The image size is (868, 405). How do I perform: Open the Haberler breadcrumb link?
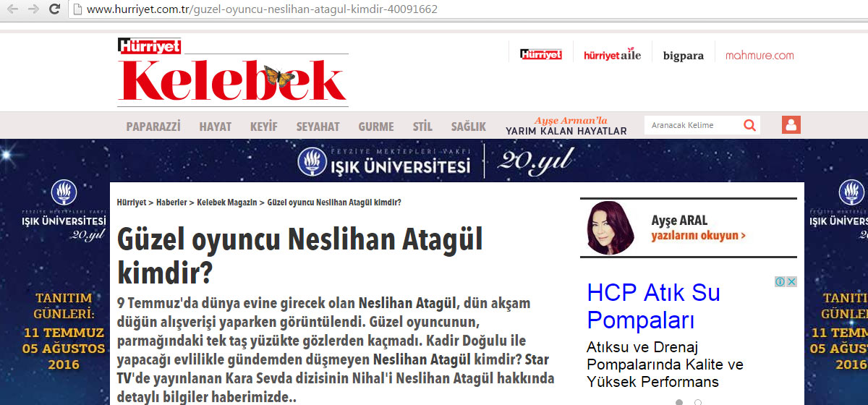tap(170, 202)
